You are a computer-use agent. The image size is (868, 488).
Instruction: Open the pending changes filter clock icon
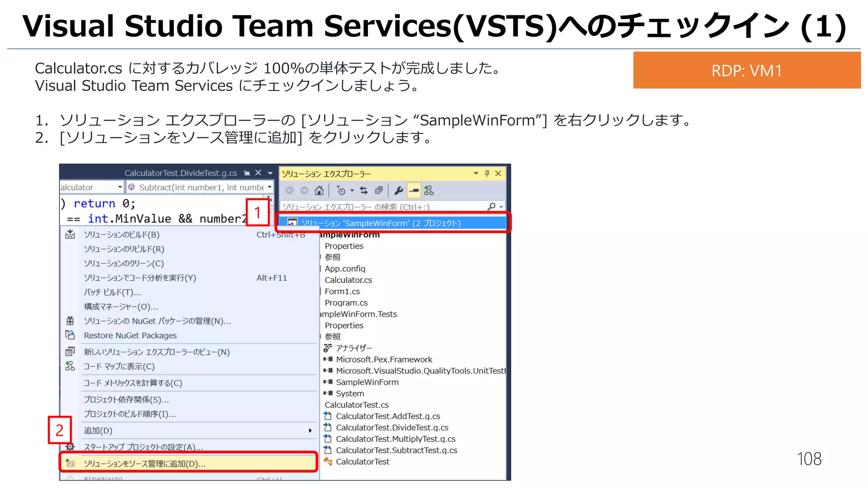[341, 191]
